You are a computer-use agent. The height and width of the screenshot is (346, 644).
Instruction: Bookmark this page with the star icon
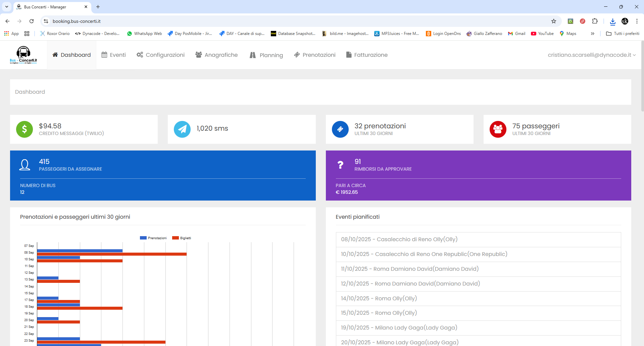[x=554, y=21]
